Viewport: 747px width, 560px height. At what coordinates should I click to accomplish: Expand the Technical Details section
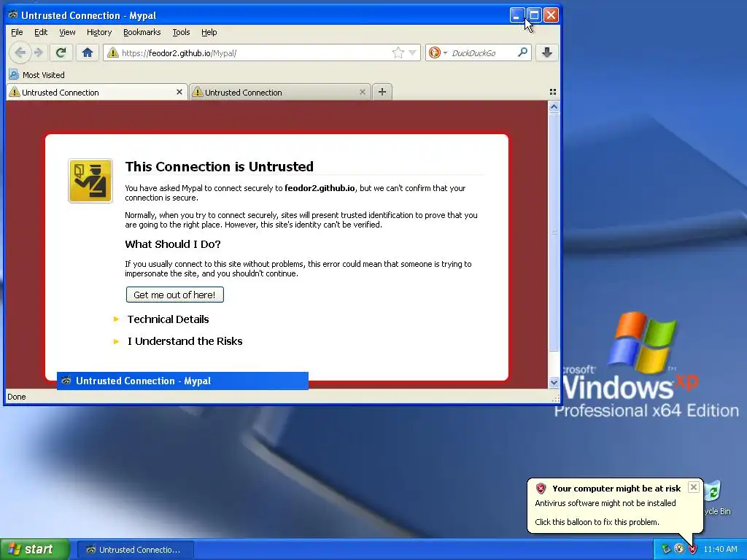[168, 319]
